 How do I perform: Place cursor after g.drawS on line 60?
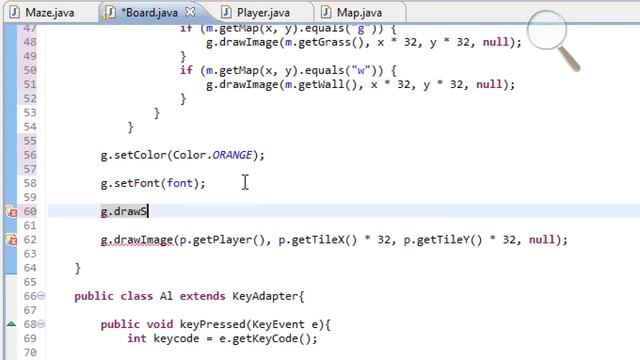click(148, 211)
